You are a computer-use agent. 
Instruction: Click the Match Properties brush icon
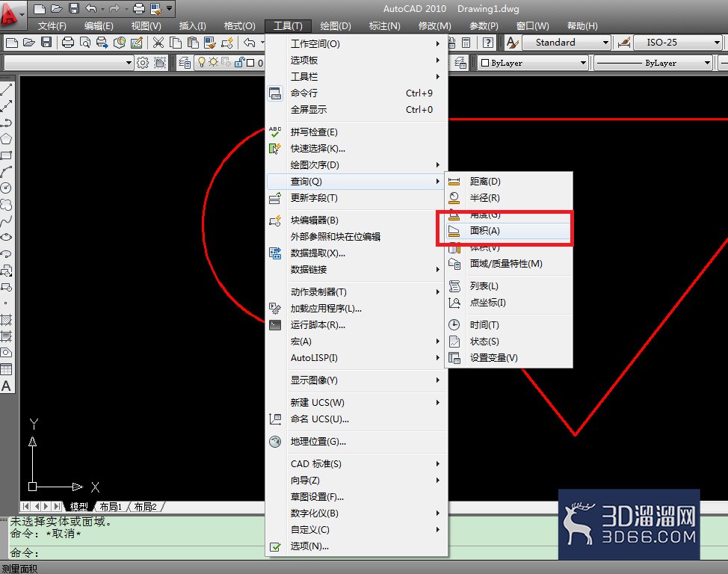(x=210, y=43)
